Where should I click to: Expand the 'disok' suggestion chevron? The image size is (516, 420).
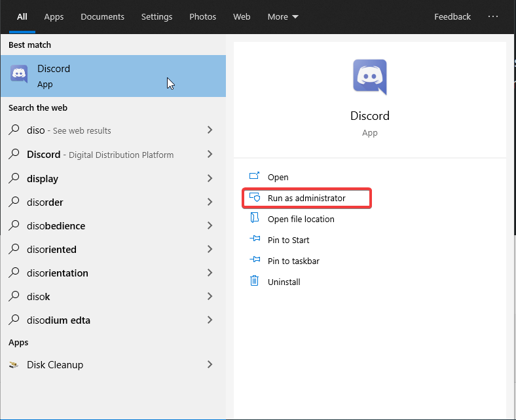point(210,296)
